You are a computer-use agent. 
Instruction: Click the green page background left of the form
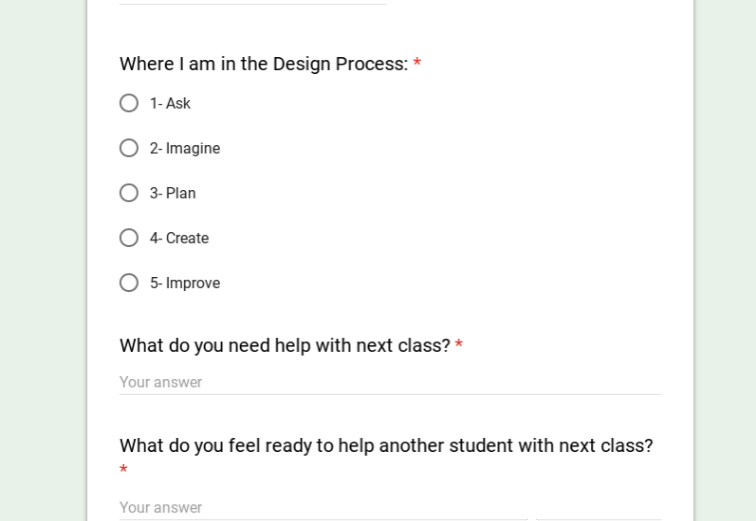[x=42, y=260]
